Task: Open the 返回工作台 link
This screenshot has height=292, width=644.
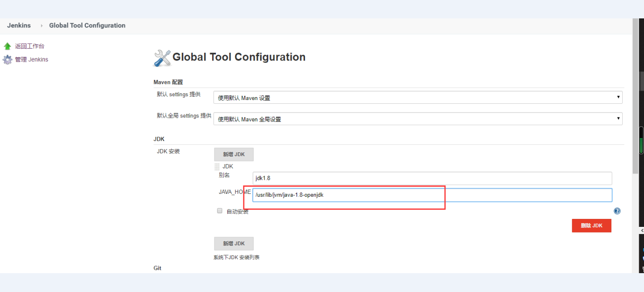Action: 30,46
